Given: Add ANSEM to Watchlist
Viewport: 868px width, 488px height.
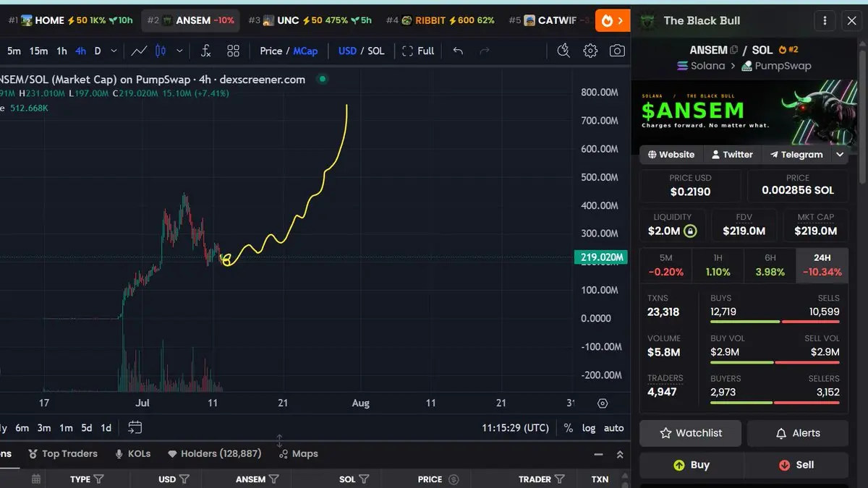Looking at the screenshot, I should [x=691, y=433].
